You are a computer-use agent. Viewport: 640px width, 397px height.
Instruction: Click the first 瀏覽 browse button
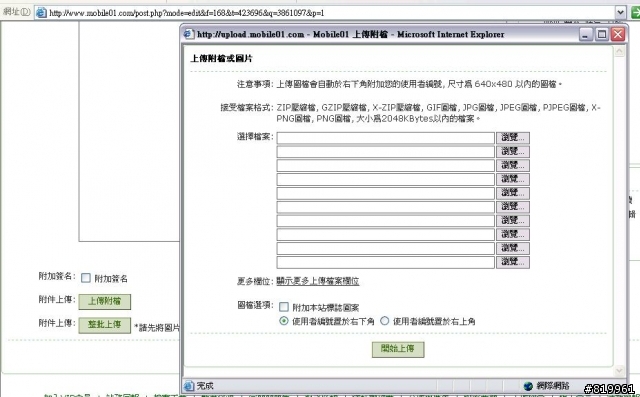[x=513, y=138]
